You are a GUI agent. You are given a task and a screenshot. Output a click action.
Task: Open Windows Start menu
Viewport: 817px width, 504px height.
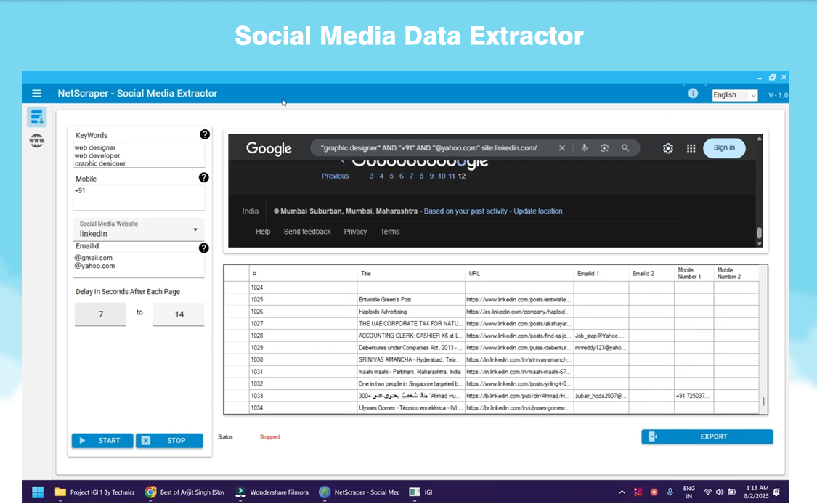(38, 492)
